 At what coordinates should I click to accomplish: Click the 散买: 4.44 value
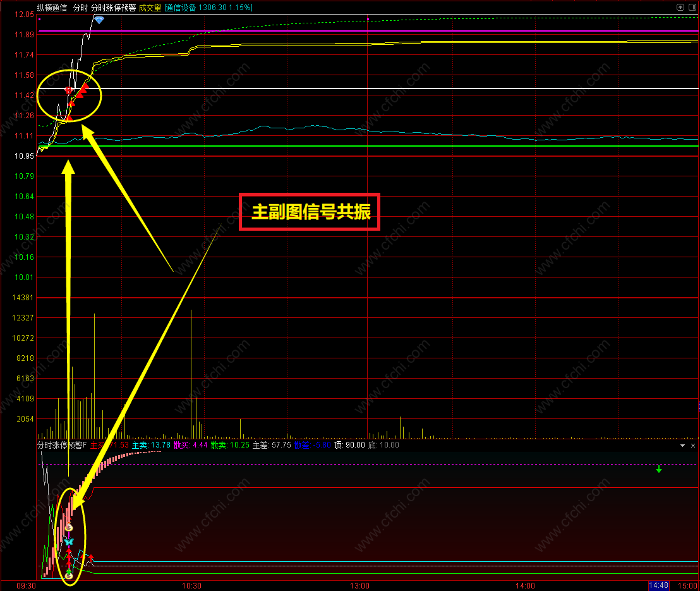[x=191, y=445]
